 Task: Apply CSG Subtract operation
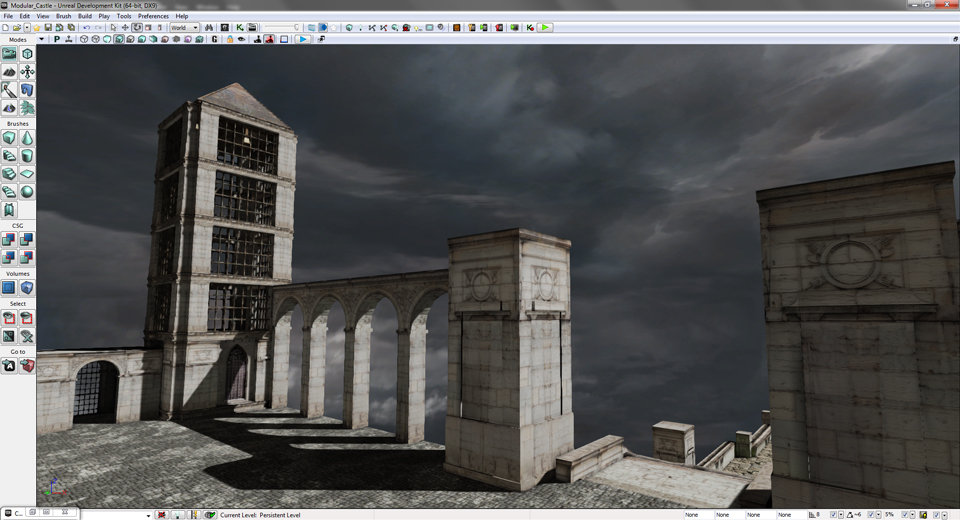(27, 239)
